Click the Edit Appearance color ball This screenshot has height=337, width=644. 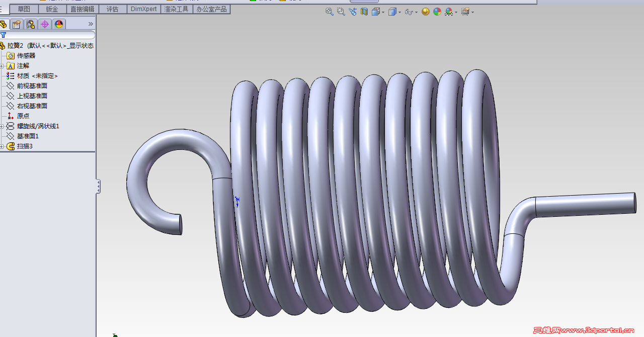[437, 12]
